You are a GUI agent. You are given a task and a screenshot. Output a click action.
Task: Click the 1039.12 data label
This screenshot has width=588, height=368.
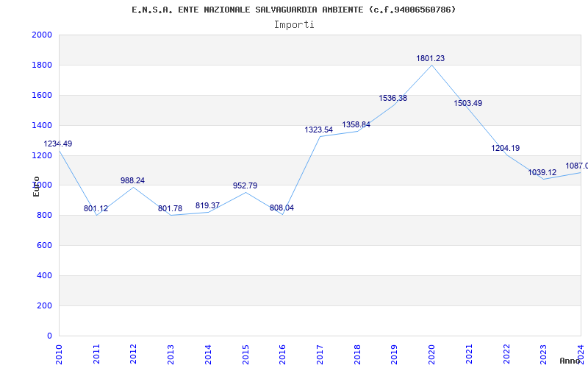542,173
